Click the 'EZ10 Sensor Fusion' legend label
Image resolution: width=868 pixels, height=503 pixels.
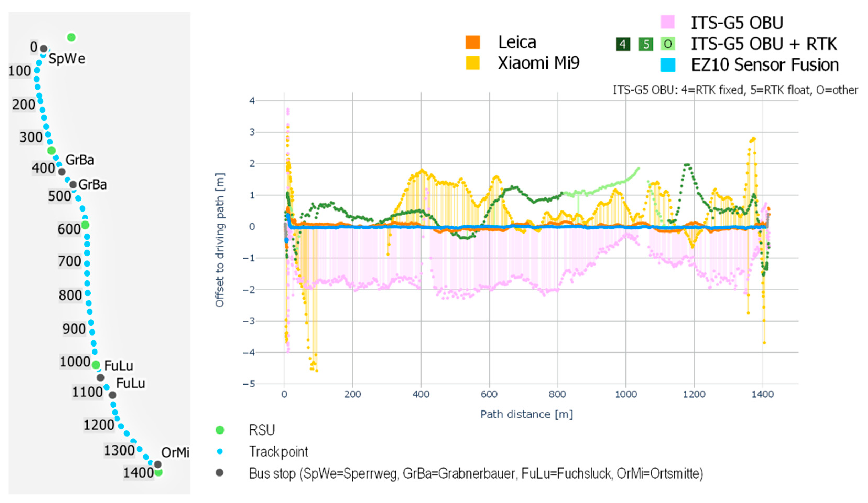pos(765,65)
